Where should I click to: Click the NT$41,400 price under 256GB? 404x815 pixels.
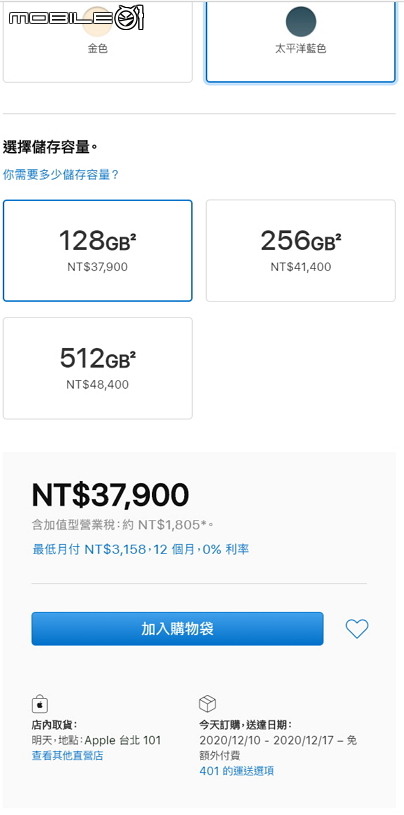301,267
